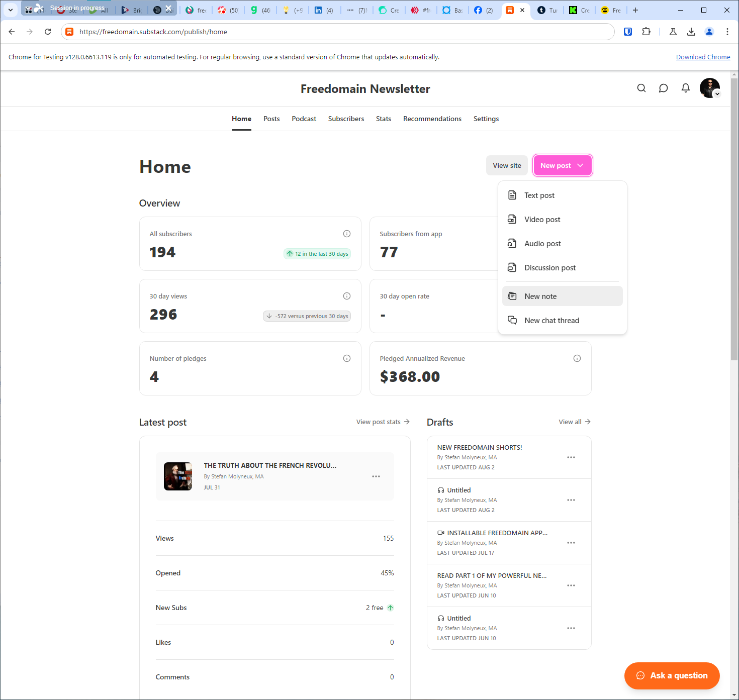Image resolution: width=739 pixels, height=700 pixels.
Task: Open options for INSTALLABLE FREEDOMAIN APP draft
Action: pyautogui.click(x=571, y=543)
